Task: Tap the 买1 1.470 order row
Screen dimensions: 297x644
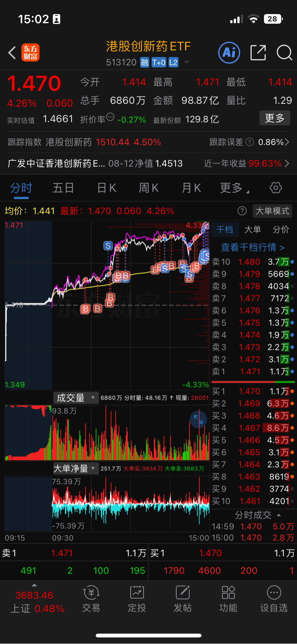Action: tap(253, 392)
